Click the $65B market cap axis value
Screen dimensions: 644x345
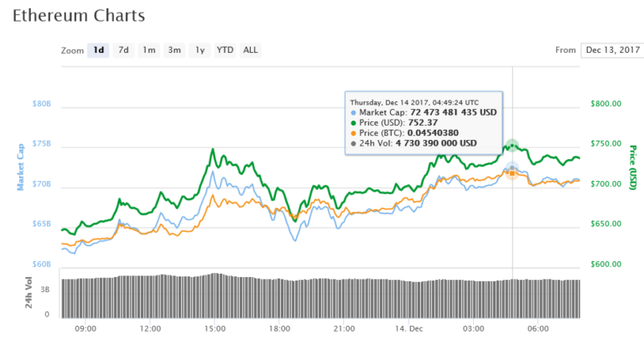41,224
